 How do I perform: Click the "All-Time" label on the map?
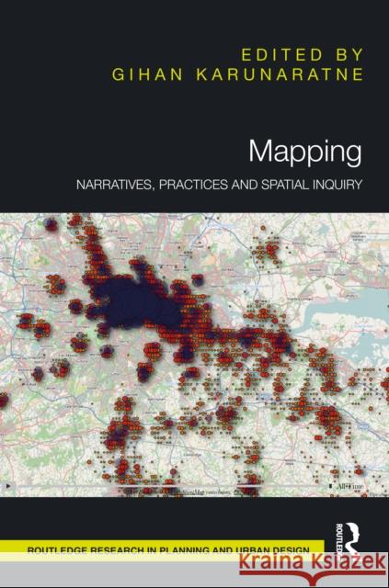pos(349,486)
